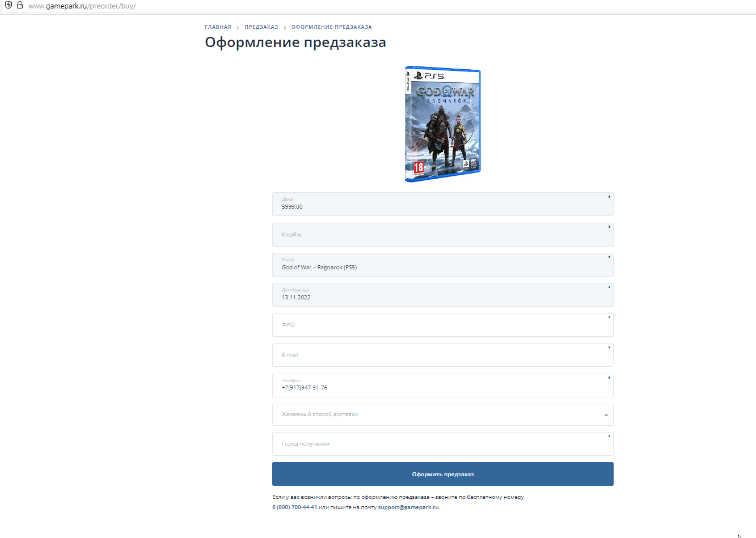Click the Цена field showing 5999.00
Viewport: 756px width, 538px height.
click(x=443, y=204)
